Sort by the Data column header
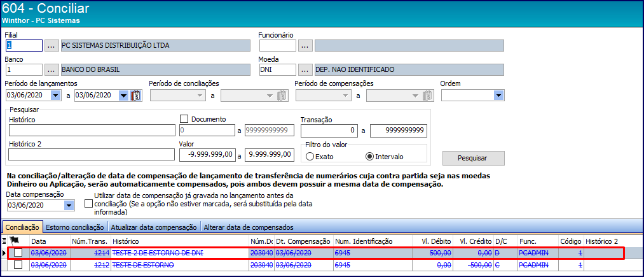This screenshot has height=277, width=644. (x=50, y=241)
